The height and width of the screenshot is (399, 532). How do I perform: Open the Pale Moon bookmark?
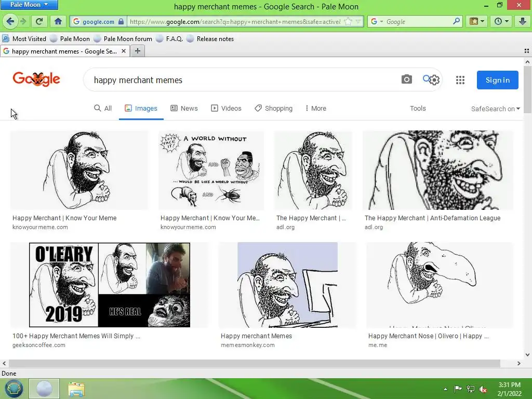(70, 38)
